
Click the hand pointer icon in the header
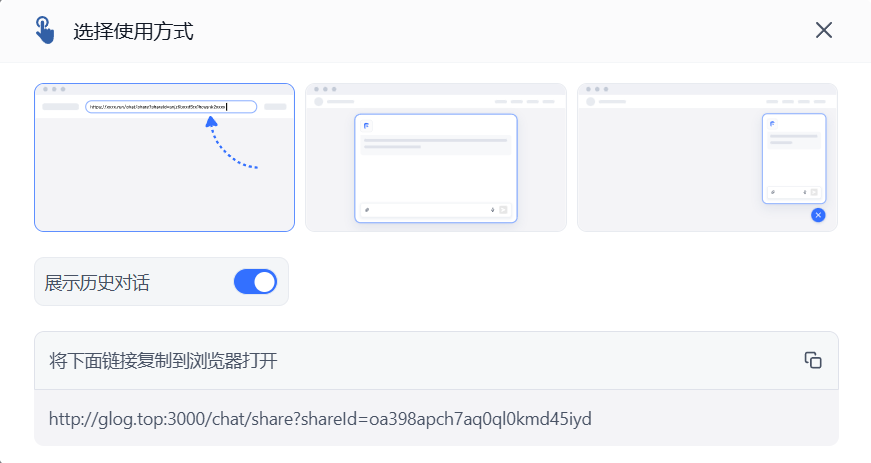[44, 30]
